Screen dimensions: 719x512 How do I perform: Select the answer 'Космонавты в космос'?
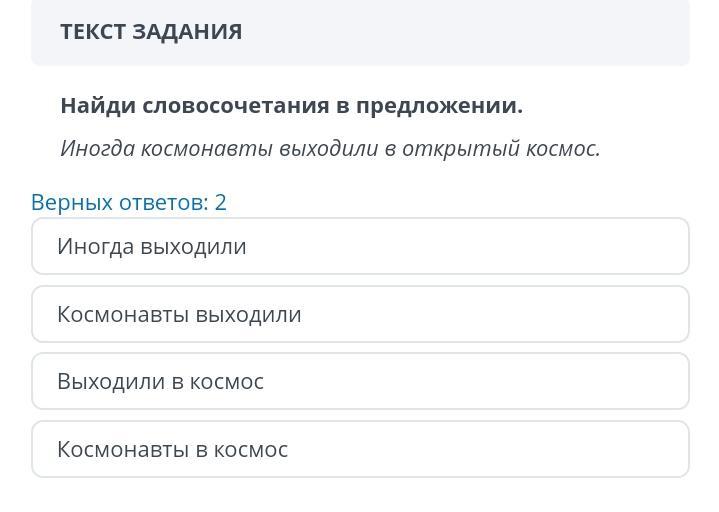tap(360, 449)
